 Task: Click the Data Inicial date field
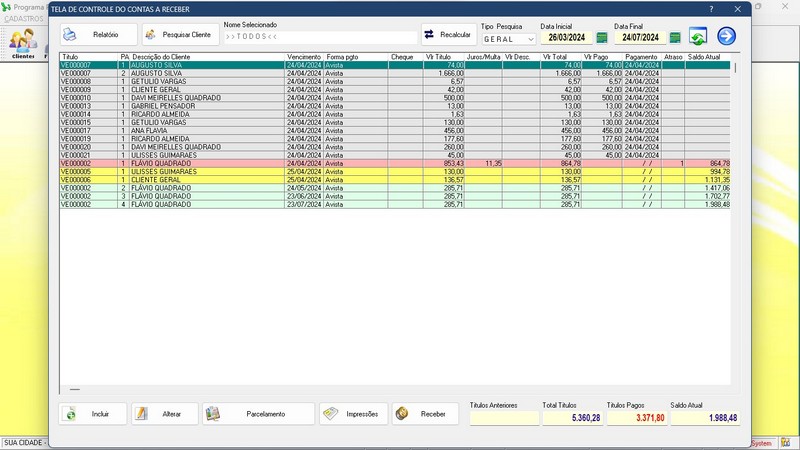click(x=566, y=38)
